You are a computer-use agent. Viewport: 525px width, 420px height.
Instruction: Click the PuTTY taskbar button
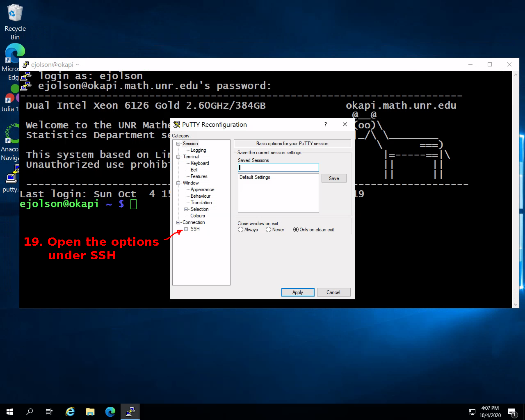130,412
